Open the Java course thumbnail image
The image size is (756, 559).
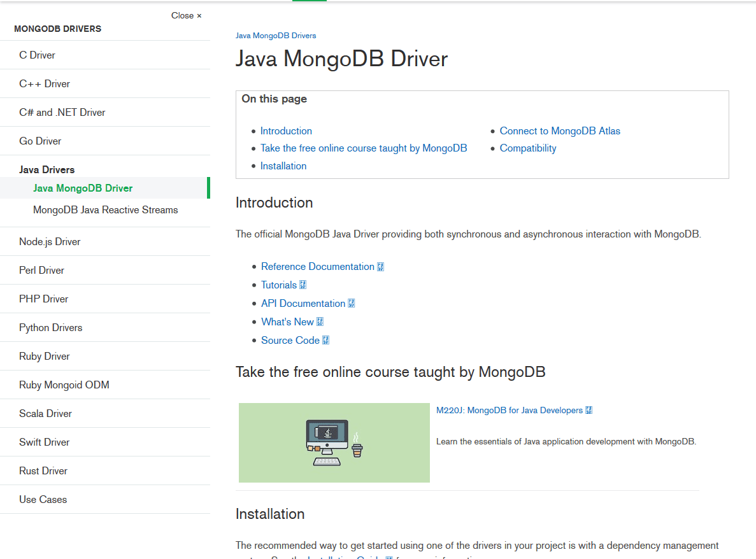(334, 442)
